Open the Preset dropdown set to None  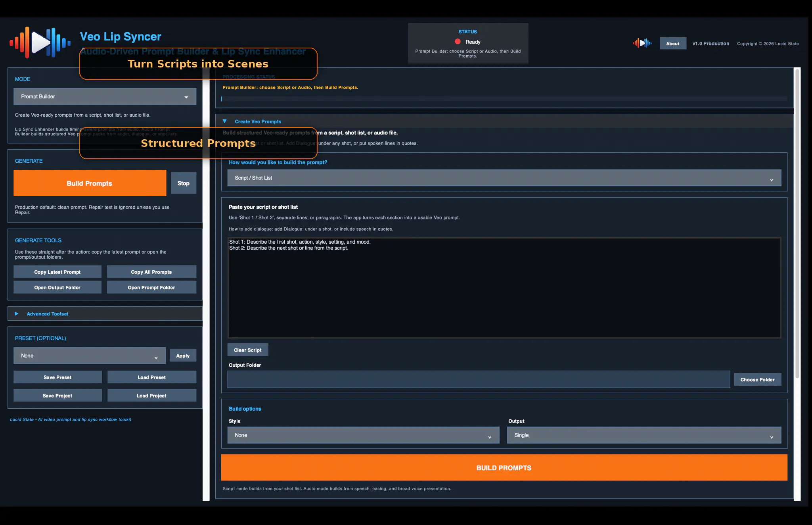pyautogui.click(x=90, y=356)
